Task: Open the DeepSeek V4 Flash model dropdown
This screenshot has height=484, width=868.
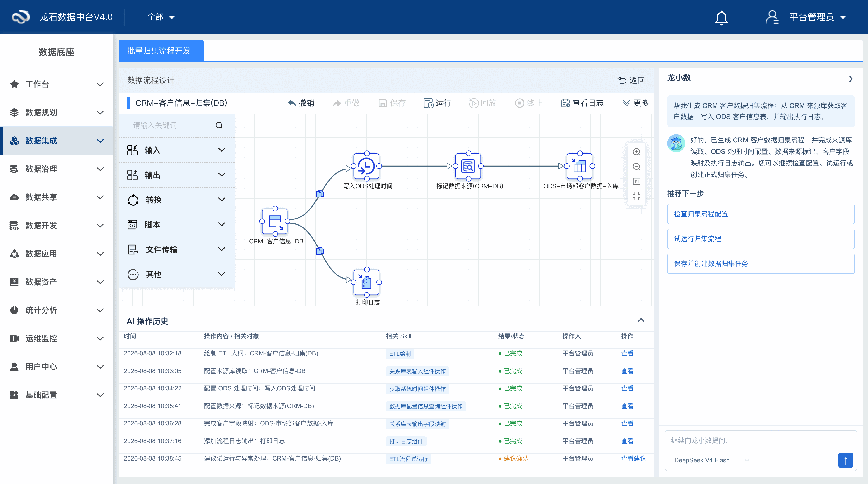Action: pos(712,460)
